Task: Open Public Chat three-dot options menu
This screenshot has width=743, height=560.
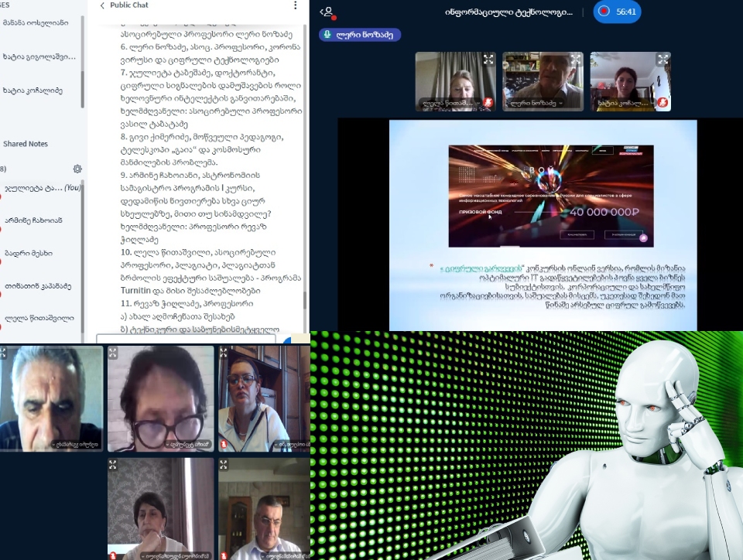Action: coord(295,6)
